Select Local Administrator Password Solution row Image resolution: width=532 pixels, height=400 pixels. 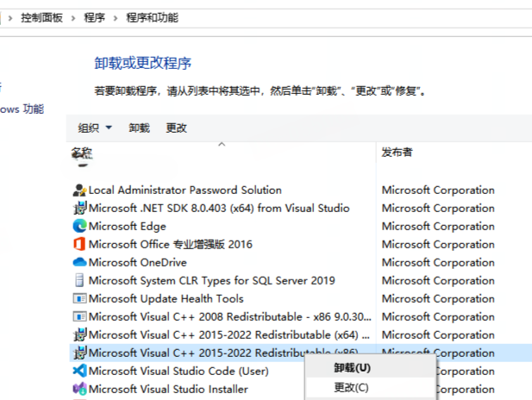pyautogui.click(x=185, y=190)
